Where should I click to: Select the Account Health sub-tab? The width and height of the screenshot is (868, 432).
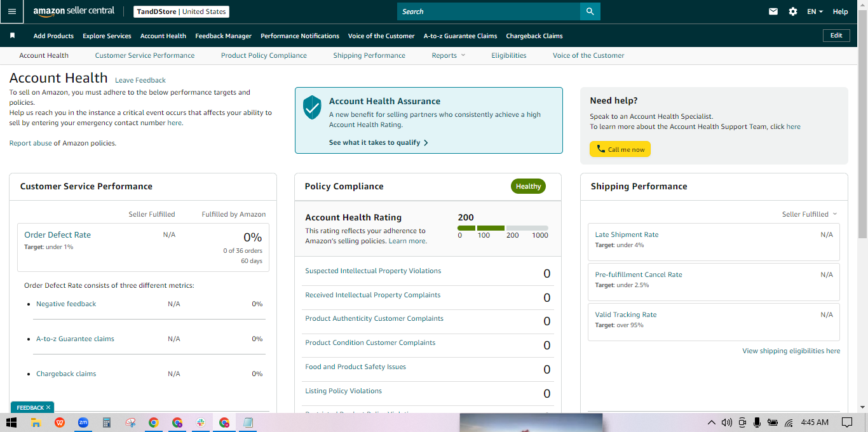tap(44, 55)
